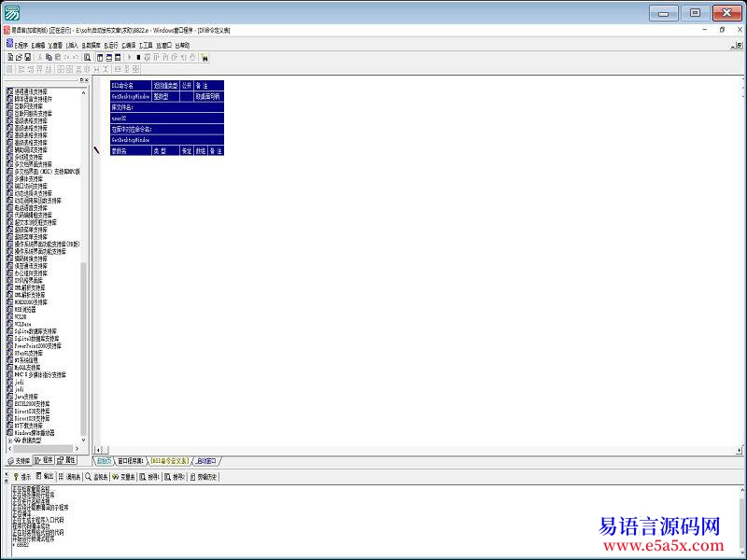
Task: Click the Cut scissors icon
Action: (40, 57)
